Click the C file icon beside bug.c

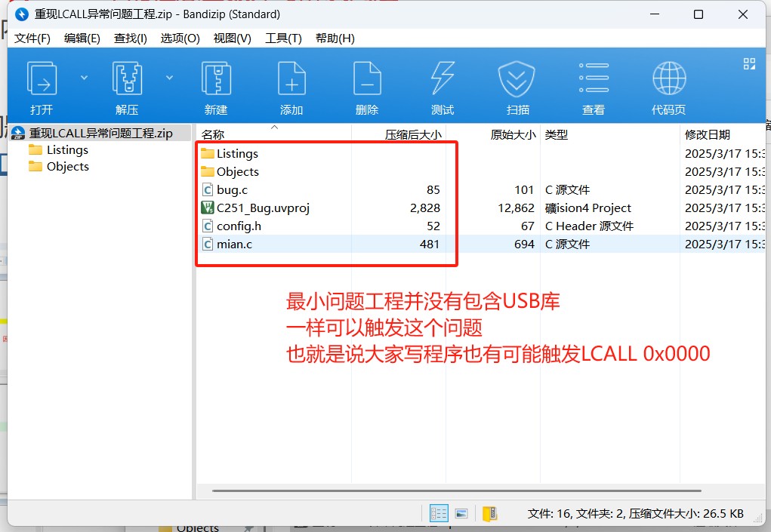pos(208,190)
